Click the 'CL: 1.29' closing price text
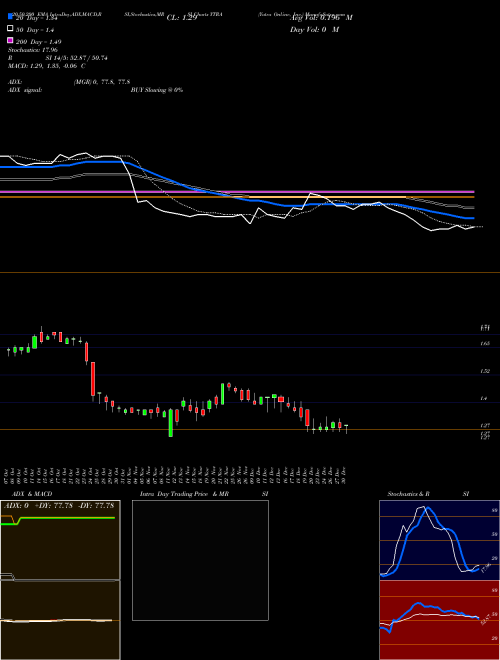 (x=182, y=18)
